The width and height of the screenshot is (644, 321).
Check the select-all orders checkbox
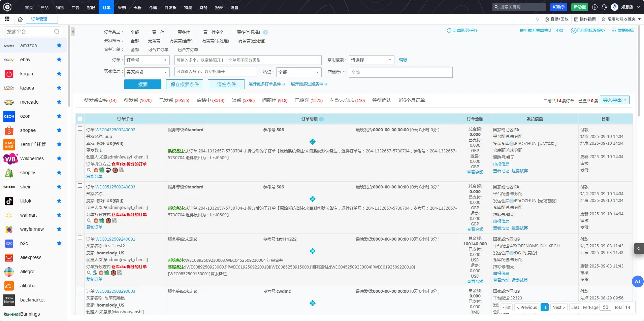coord(80,119)
